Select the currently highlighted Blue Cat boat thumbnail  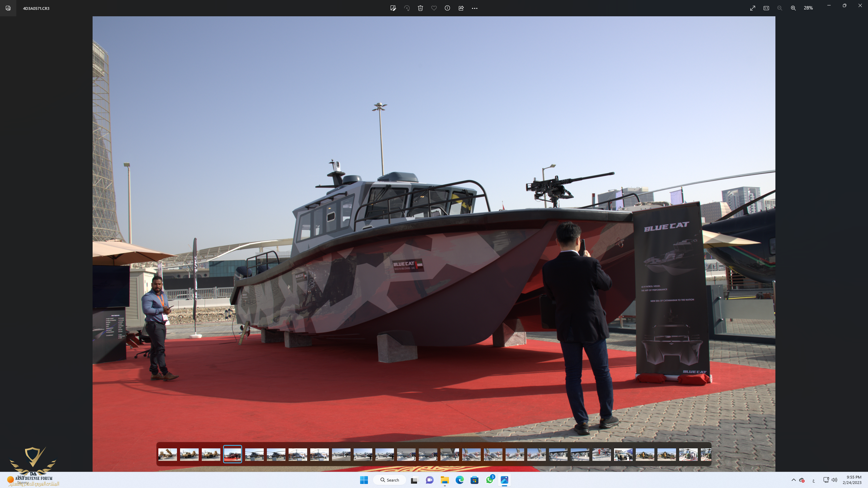point(233,454)
